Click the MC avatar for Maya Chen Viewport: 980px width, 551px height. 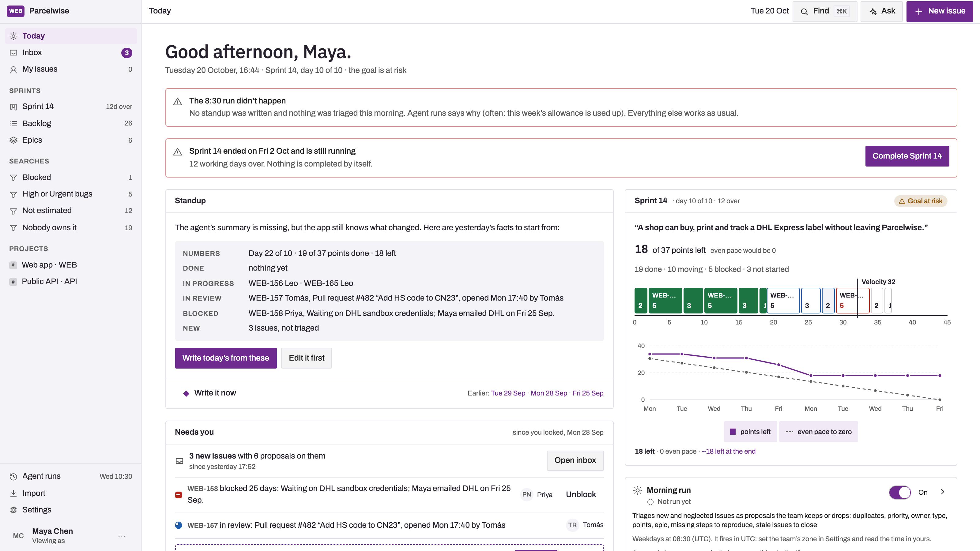click(x=18, y=536)
